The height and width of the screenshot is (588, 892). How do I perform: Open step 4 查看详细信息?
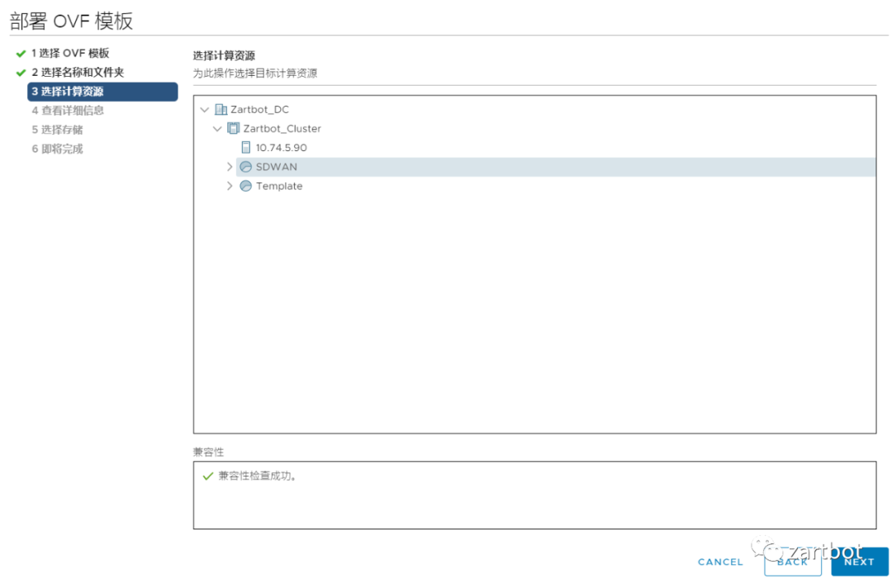pos(68,111)
